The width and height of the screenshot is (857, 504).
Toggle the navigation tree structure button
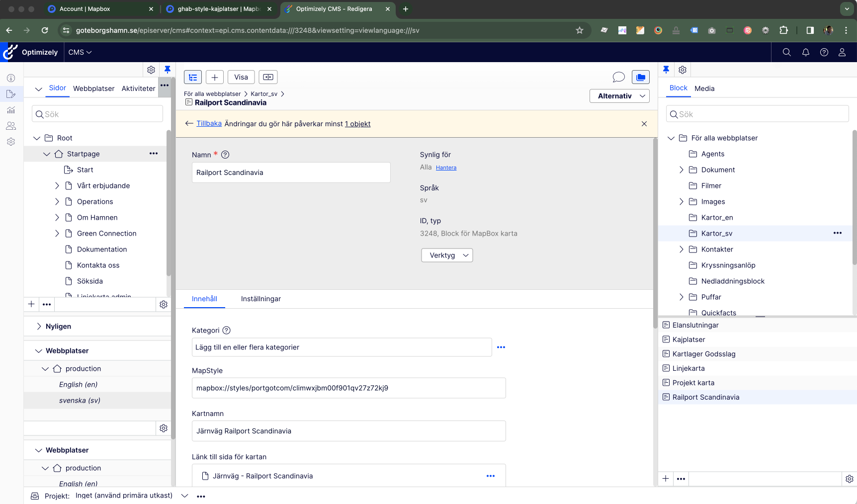tap(193, 77)
